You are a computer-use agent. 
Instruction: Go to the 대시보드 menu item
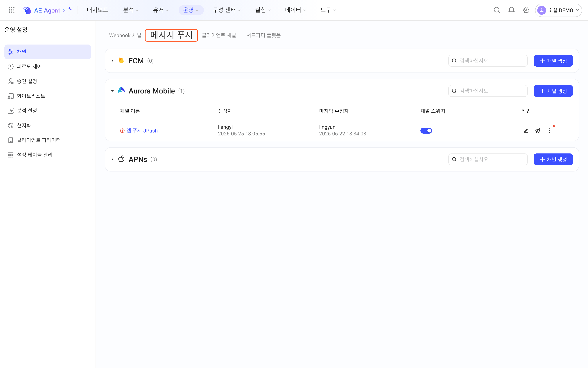(x=97, y=10)
